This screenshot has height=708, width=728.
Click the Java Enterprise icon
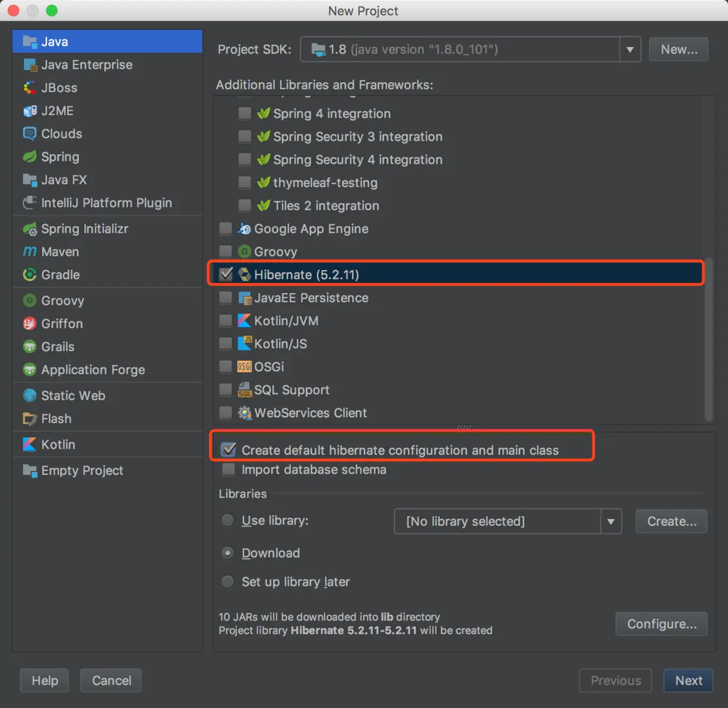click(x=29, y=65)
